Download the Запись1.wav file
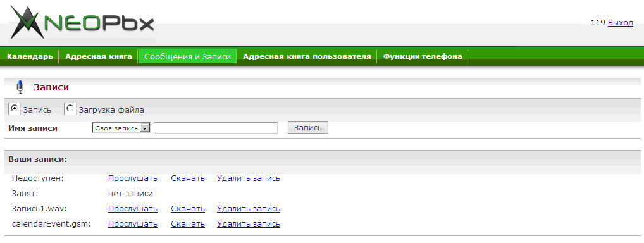Image resolution: width=644 pixels, height=243 pixels. click(188, 209)
